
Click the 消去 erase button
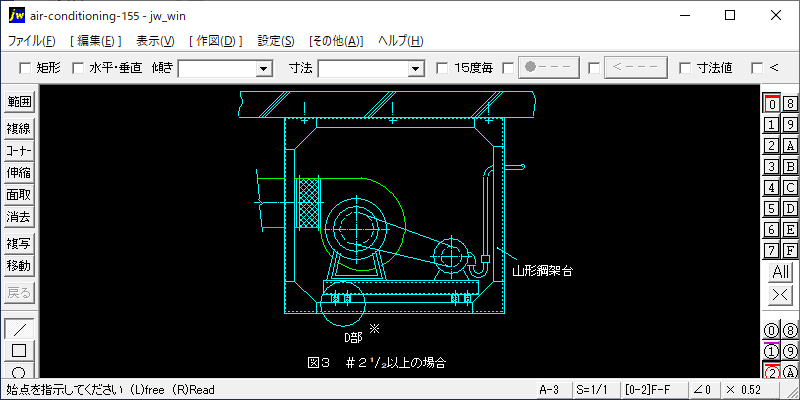pyautogui.click(x=19, y=217)
